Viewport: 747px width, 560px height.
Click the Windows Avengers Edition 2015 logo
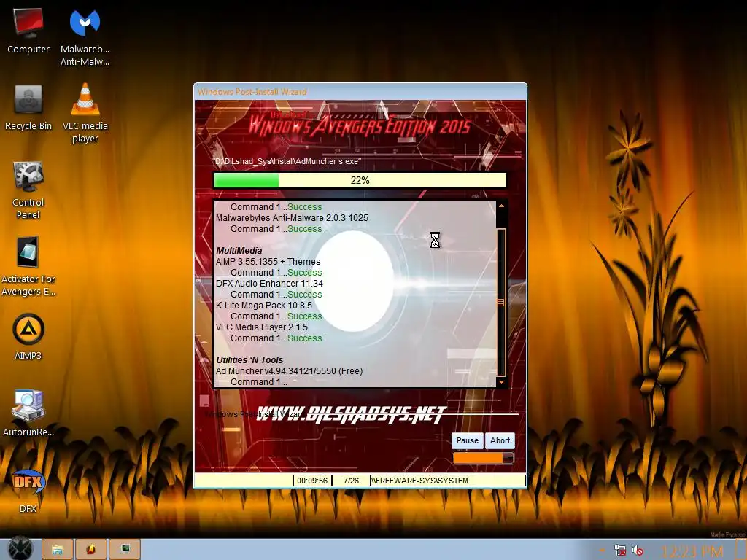point(360,125)
